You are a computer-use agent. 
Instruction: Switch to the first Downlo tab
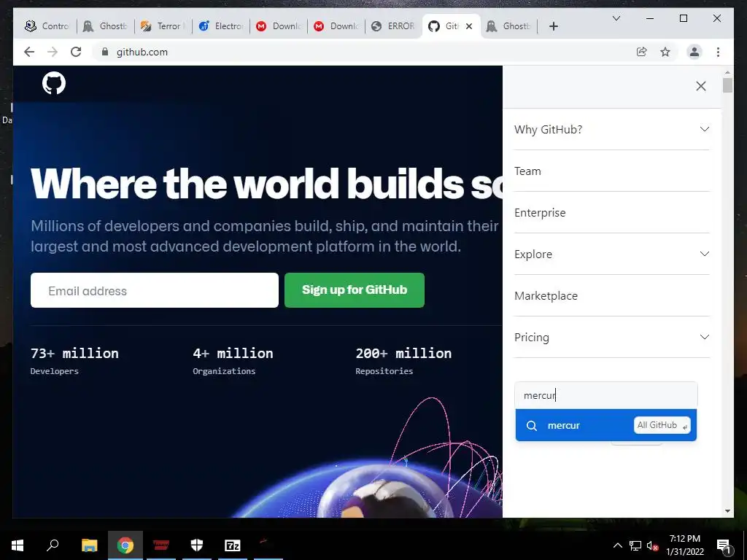pyautogui.click(x=279, y=26)
